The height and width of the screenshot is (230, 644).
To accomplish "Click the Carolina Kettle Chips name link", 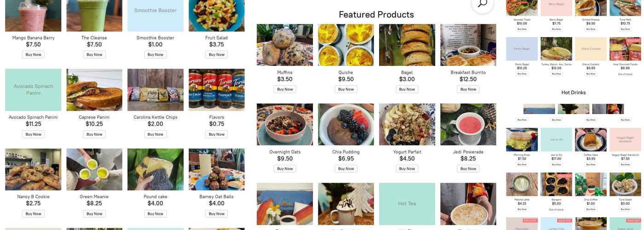I will [155, 117].
